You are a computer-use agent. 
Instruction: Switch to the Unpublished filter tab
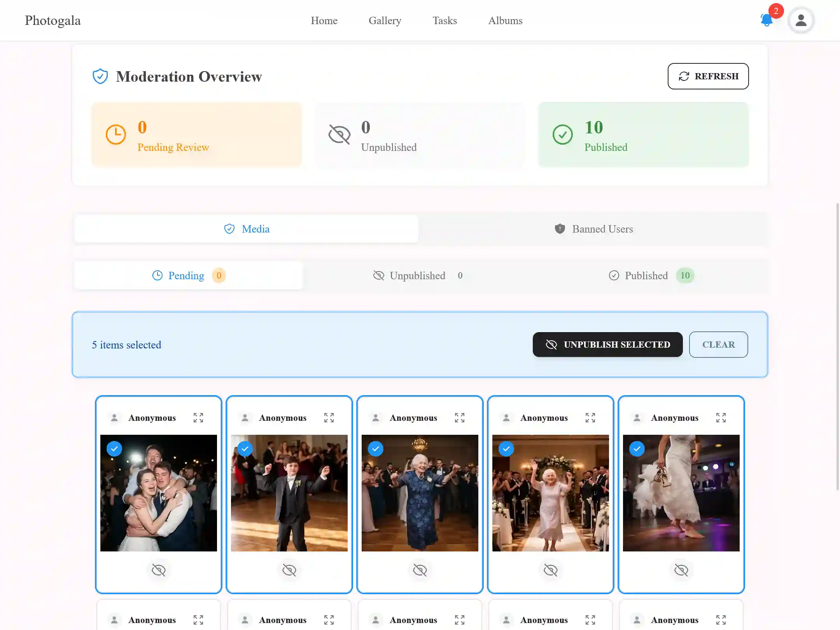click(x=418, y=276)
